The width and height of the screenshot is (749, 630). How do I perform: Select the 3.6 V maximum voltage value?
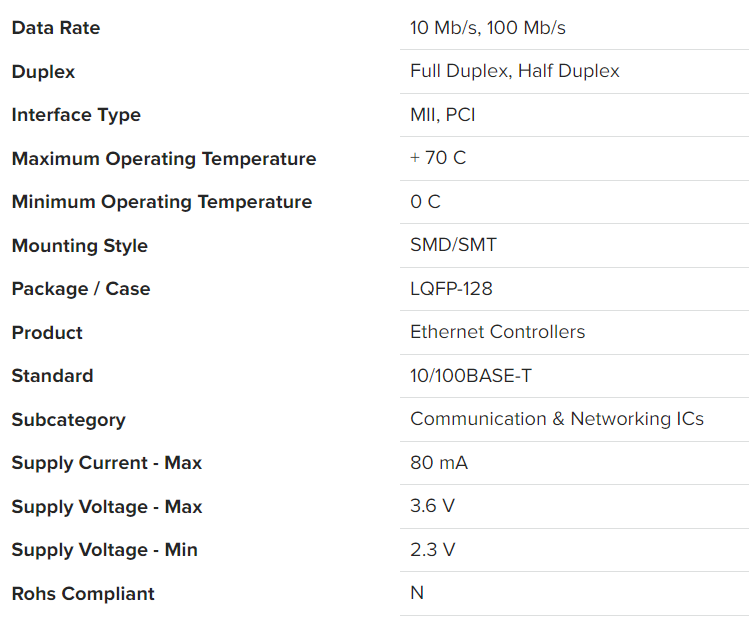[x=432, y=506]
